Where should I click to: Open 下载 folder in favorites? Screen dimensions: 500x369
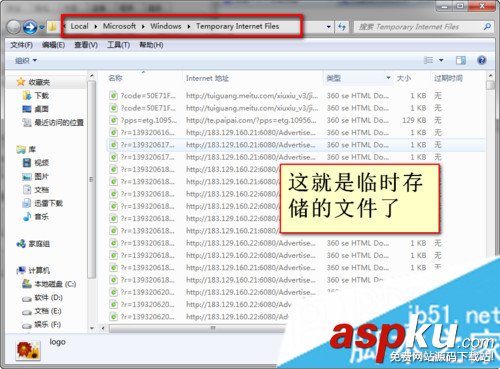tap(36, 96)
